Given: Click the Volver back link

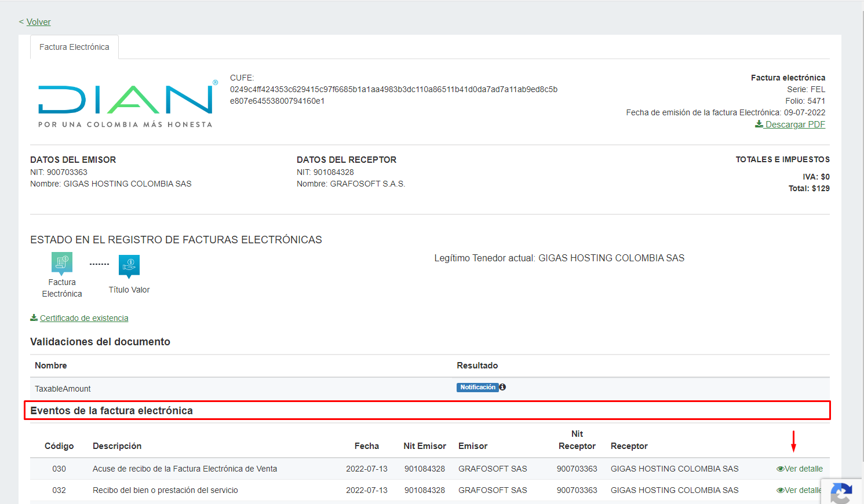Looking at the screenshot, I should point(38,22).
